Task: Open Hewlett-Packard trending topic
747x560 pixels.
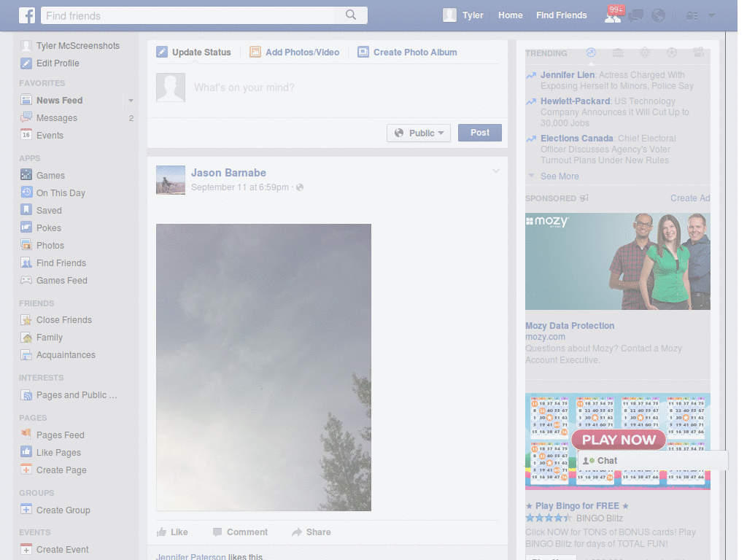Action: [575, 101]
